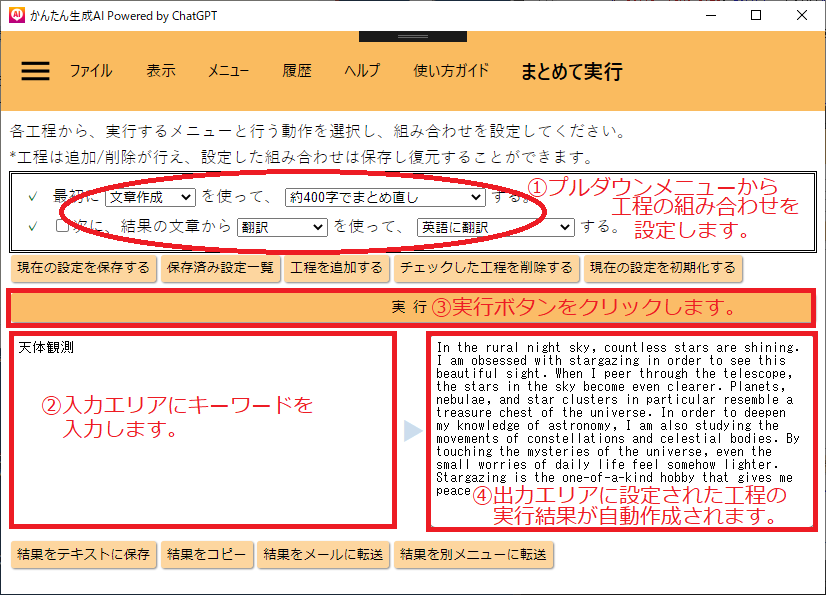Click the keyword input area containing 天体観測
This screenshot has width=826, height=595.
(x=202, y=430)
